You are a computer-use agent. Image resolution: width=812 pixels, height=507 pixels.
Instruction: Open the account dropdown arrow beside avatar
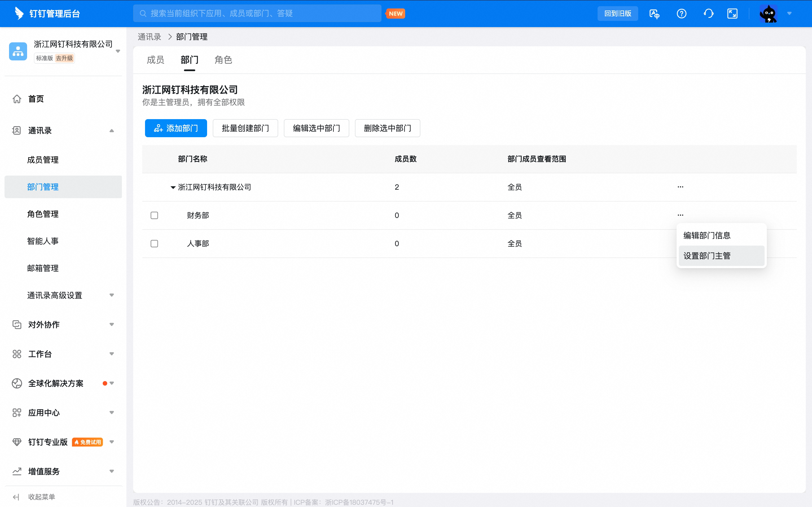click(789, 14)
